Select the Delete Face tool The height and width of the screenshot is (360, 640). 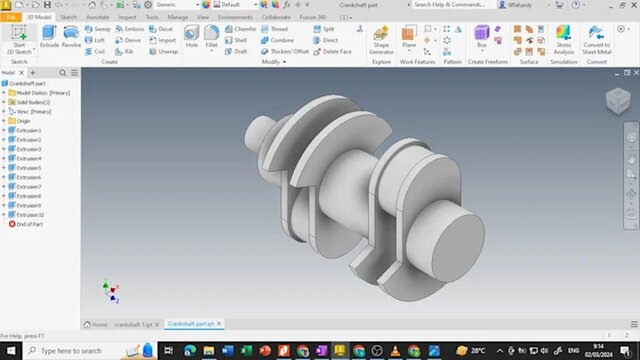(x=332, y=51)
